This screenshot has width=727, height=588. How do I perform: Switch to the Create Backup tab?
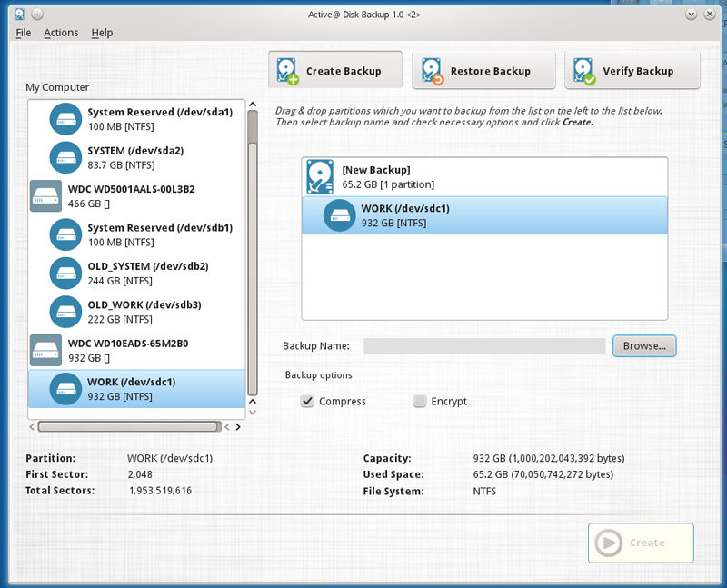tap(334, 70)
